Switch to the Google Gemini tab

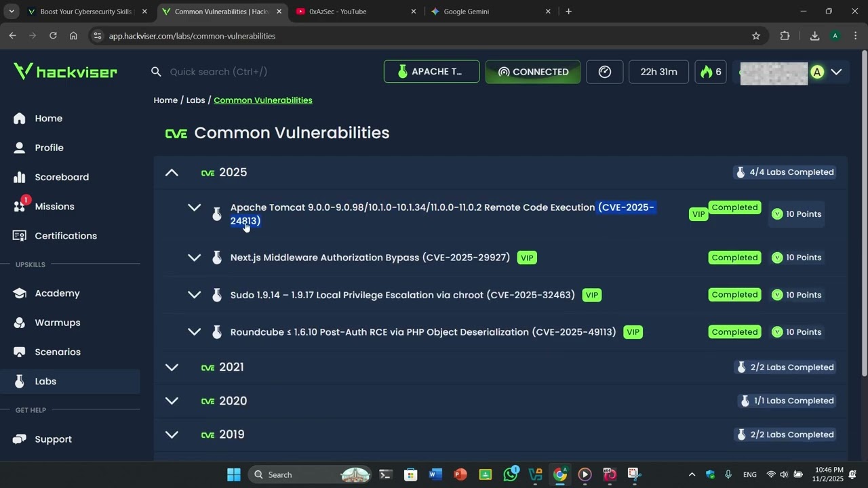[491, 12]
